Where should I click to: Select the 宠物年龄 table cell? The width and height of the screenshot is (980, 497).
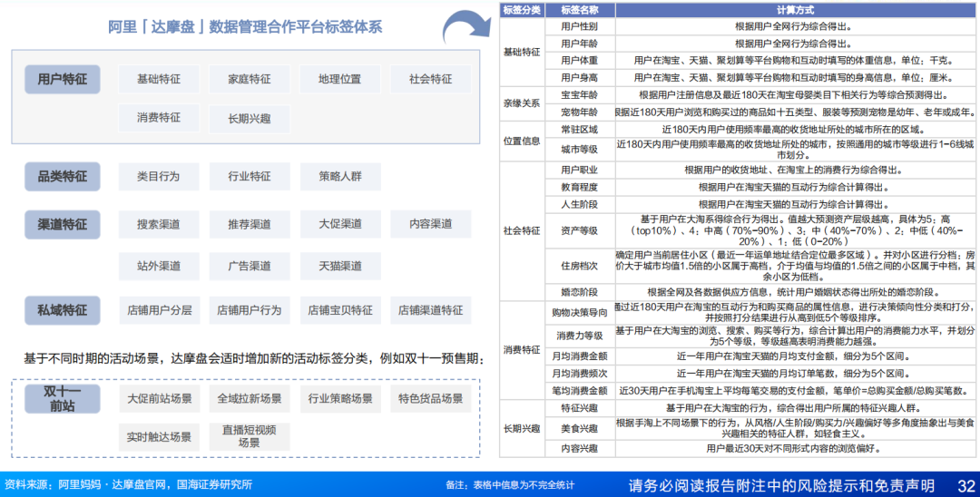579,112
